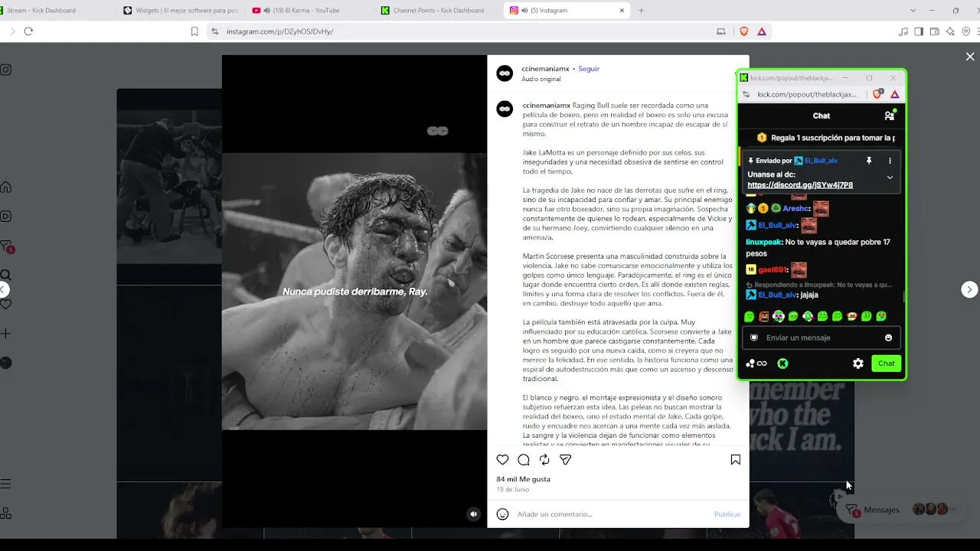The height and width of the screenshot is (551, 980).
Task: Close the Instagram post overlay
Action: [970, 57]
